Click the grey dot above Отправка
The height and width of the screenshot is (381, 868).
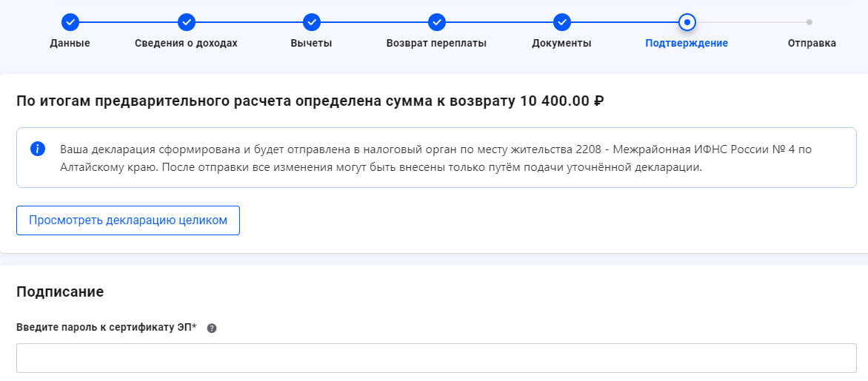809,22
